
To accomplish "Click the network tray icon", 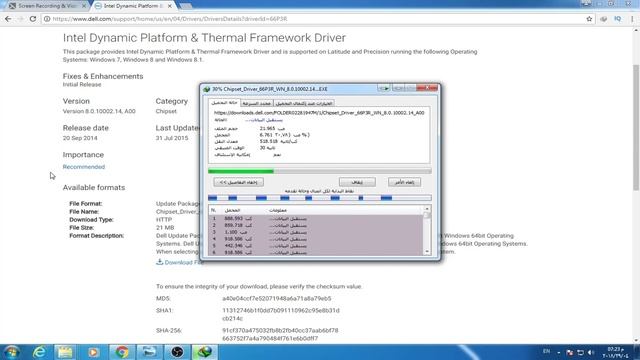I will point(580,352).
